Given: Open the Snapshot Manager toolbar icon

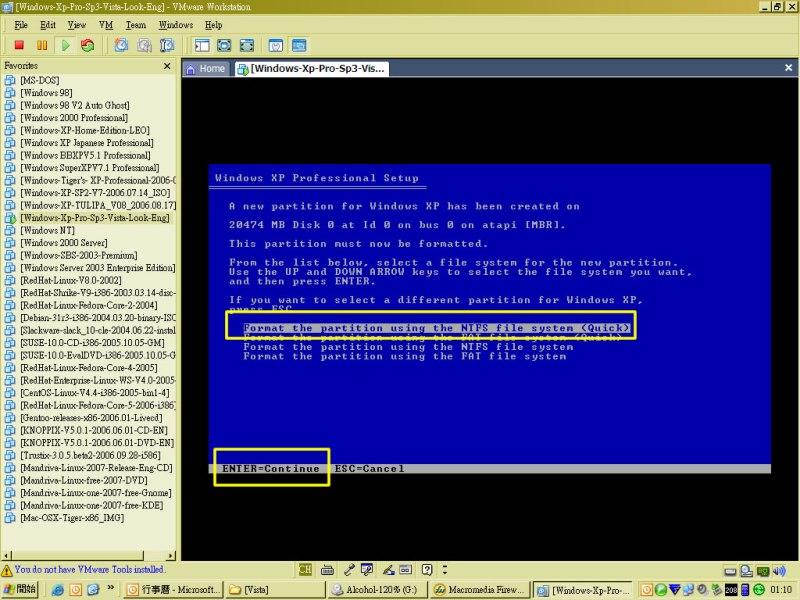Looking at the screenshot, I should [x=167, y=45].
